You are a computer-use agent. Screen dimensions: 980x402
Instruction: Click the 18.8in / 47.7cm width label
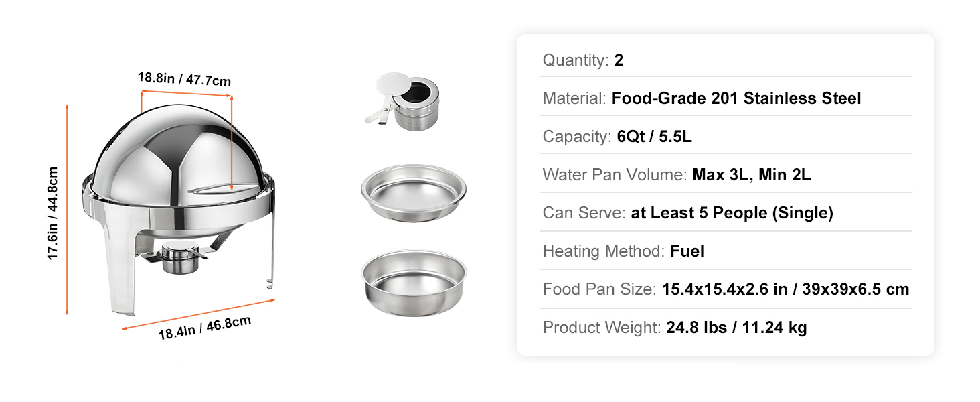click(184, 79)
